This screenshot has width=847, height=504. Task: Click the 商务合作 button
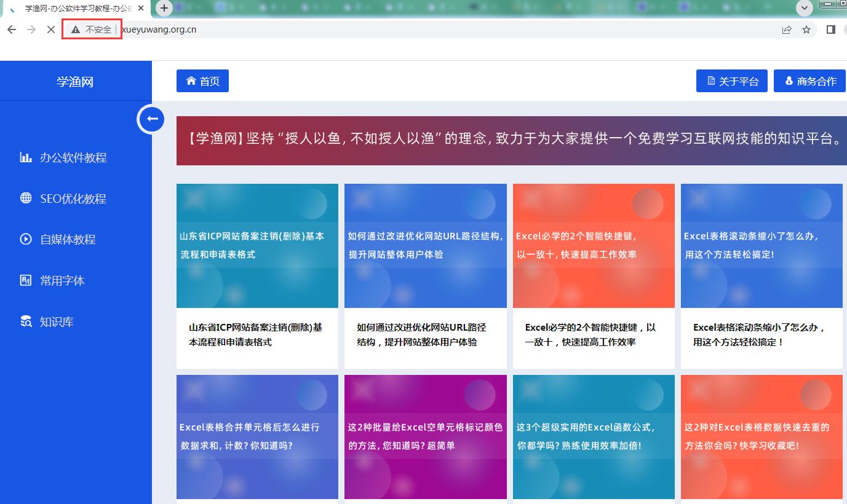(809, 81)
